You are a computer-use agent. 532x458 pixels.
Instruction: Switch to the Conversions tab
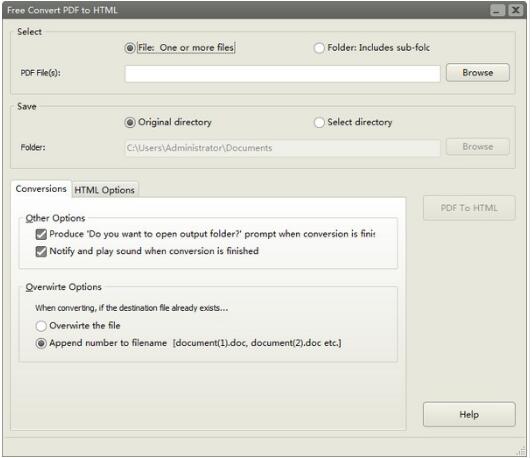click(x=41, y=189)
